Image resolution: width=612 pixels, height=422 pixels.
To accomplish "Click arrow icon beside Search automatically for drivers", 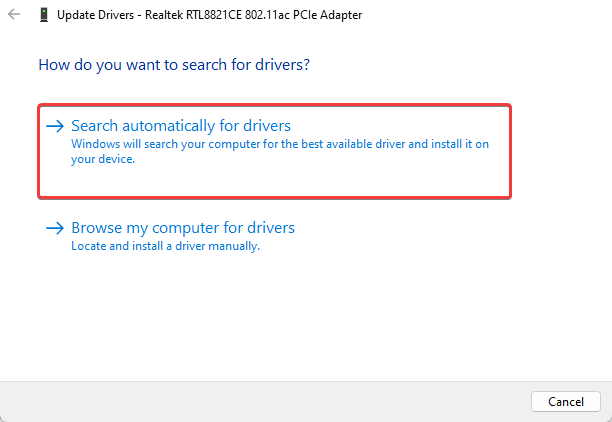I will pyautogui.click(x=55, y=126).
